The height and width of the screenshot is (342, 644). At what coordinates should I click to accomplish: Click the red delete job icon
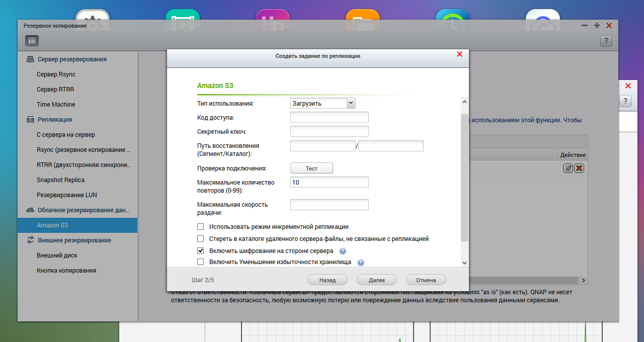pyautogui.click(x=579, y=168)
